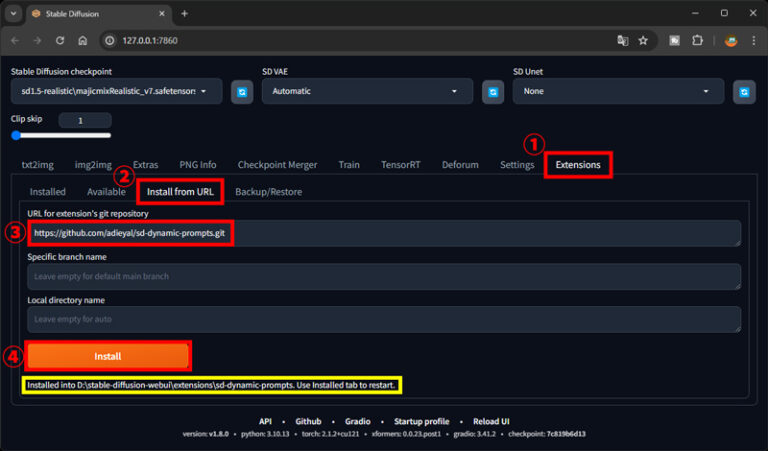Click the SD VAE refresh icon
This screenshot has width=768, height=451.
[492, 92]
